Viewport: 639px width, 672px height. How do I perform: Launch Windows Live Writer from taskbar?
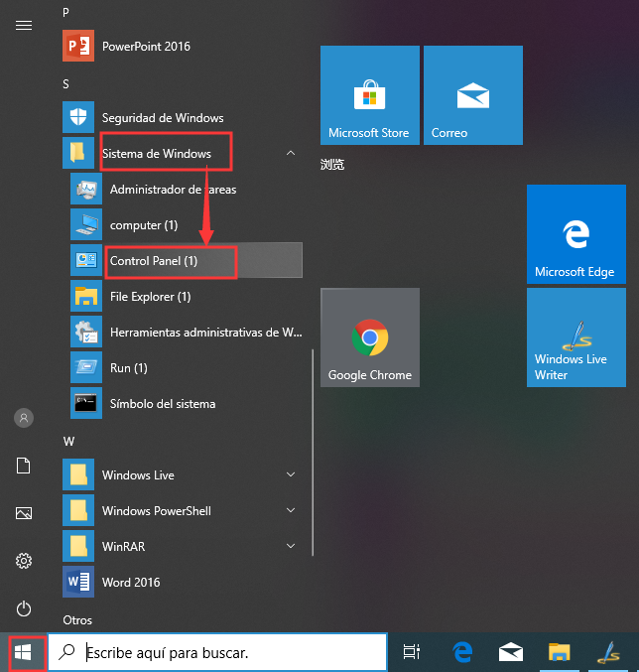pos(608,652)
